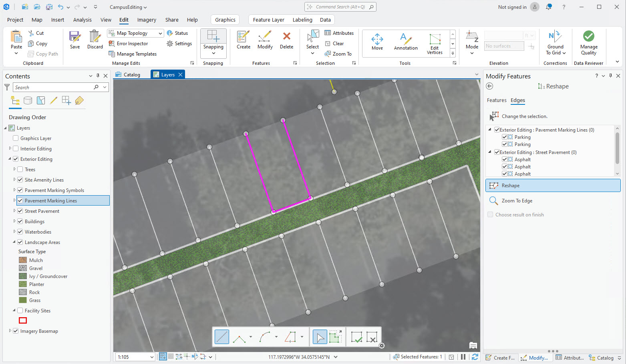626x364 pixels.
Task: Toggle the Snapping tool
Action: [213, 36]
